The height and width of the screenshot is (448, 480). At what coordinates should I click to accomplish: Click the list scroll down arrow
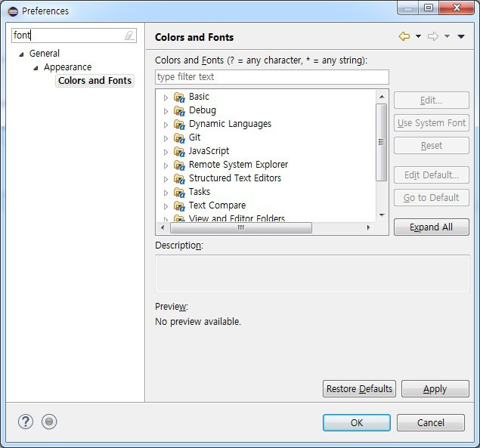pyautogui.click(x=382, y=215)
